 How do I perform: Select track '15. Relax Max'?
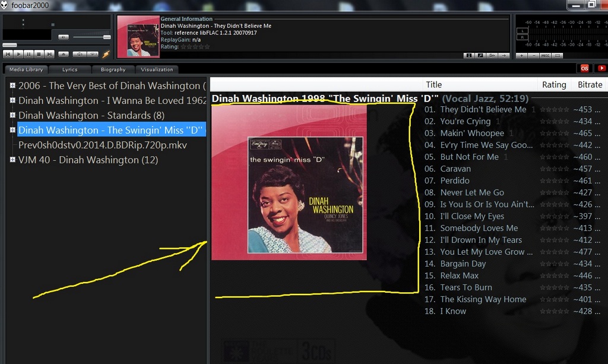click(451, 276)
